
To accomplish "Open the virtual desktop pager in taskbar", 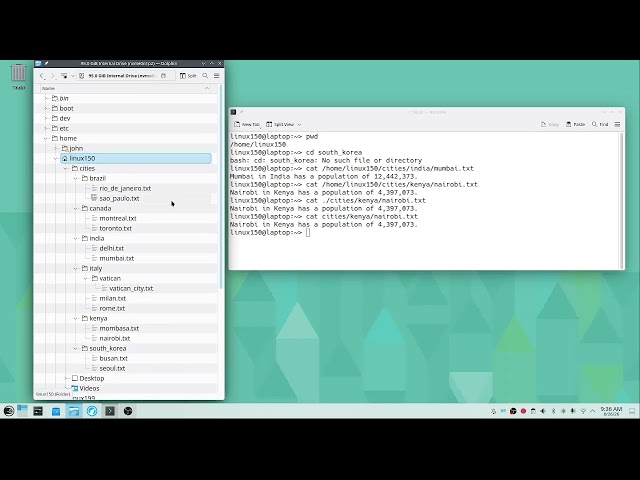I will [22, 411].
